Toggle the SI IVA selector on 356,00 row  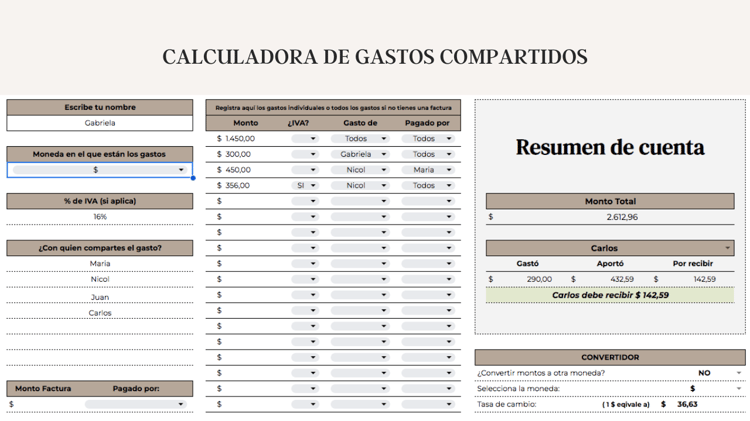pos(305,186)
